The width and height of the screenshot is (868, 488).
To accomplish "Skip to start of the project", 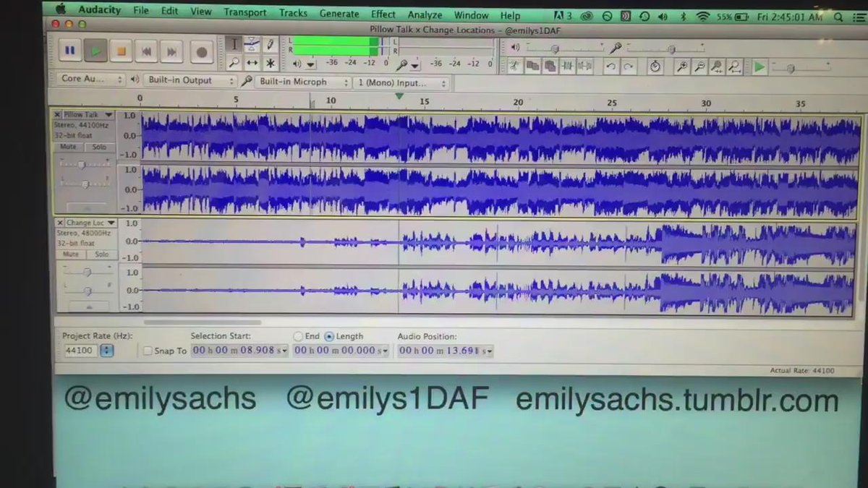I will pos(146,51).
